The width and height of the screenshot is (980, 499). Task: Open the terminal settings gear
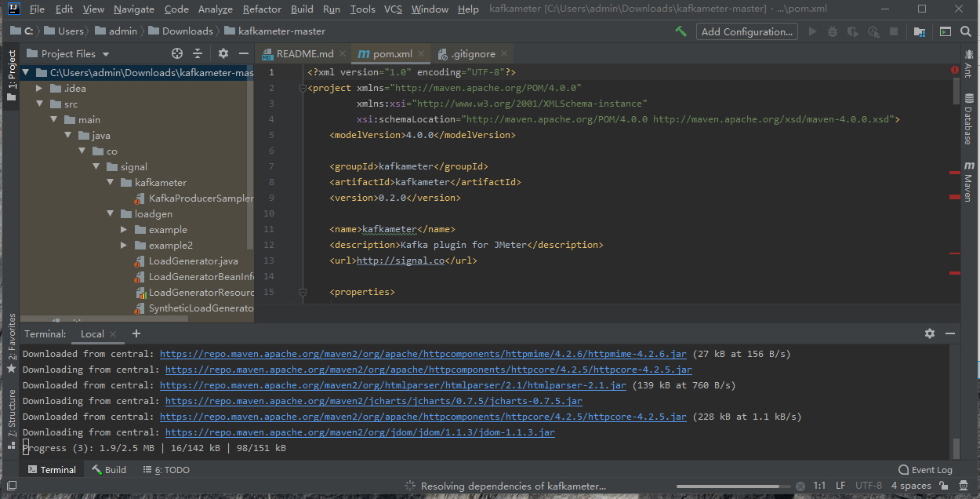[x=930, y=333]
